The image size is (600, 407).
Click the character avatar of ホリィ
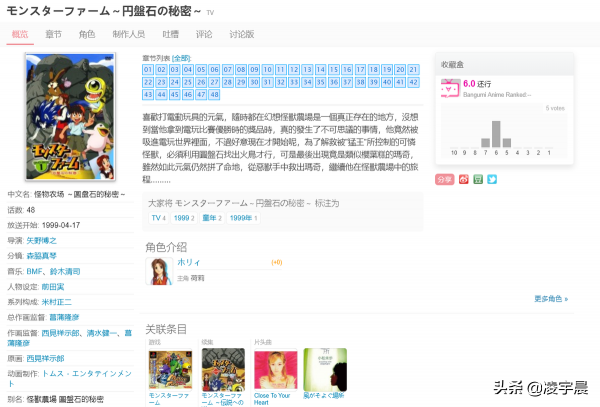pos(158,271)
